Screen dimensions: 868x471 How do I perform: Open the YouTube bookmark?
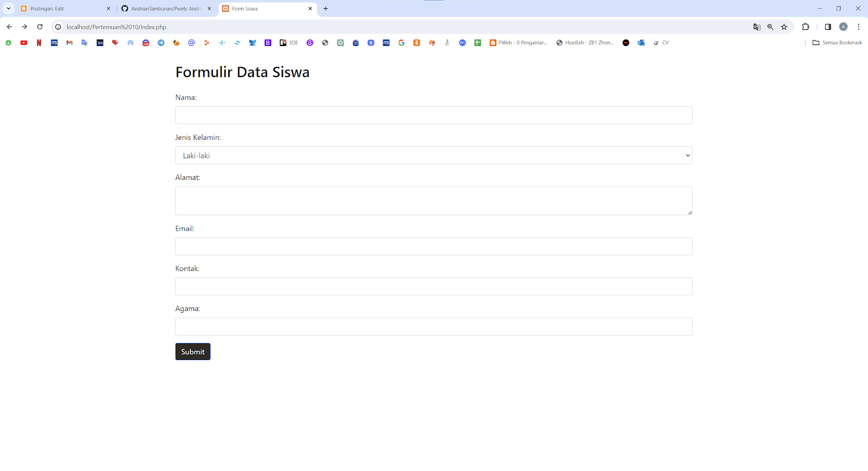tap(24, 43)
